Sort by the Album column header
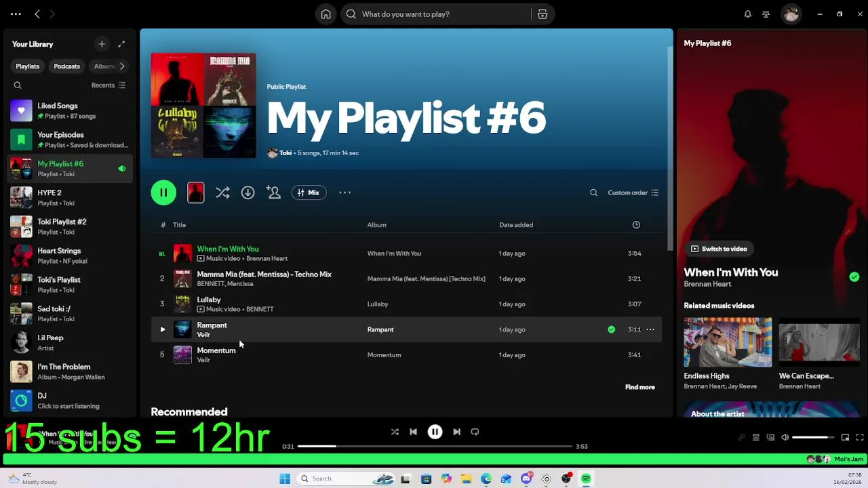The height and width of the screenshot is (488, 868). click(376, 225)
